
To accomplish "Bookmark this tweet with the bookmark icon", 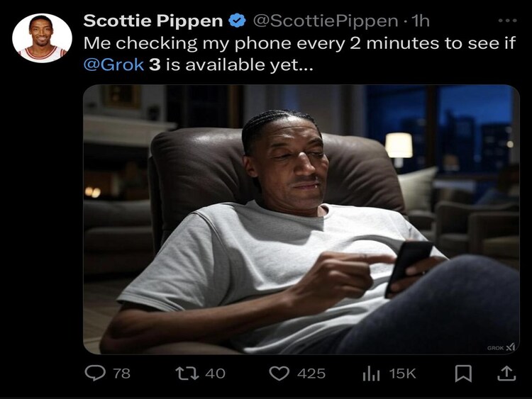I will (463, 373).
